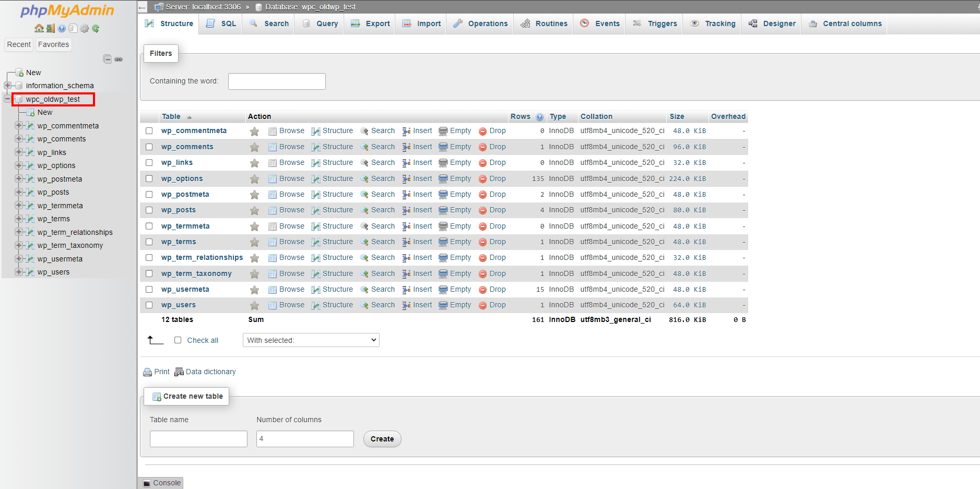Image resolution: width=980 pixels, height=489 pixels.
Task: Go to phpMyAdmin home via house icon
Action: (39, 28)
